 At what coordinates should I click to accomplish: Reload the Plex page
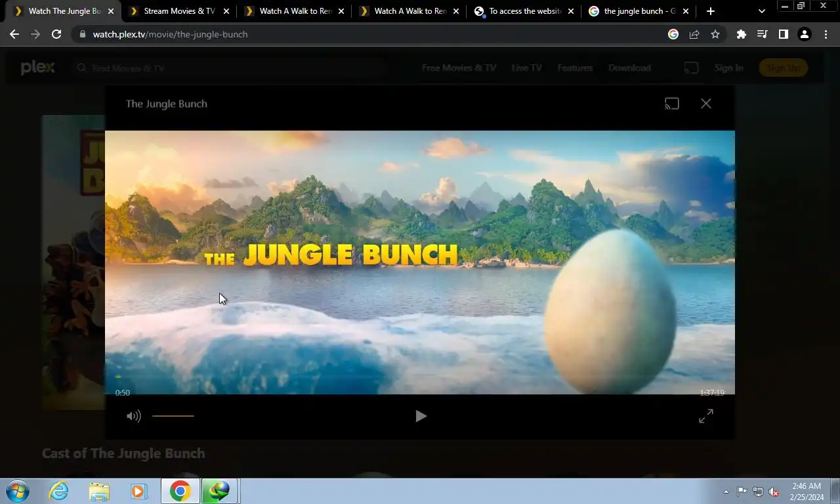pos(56,34)
